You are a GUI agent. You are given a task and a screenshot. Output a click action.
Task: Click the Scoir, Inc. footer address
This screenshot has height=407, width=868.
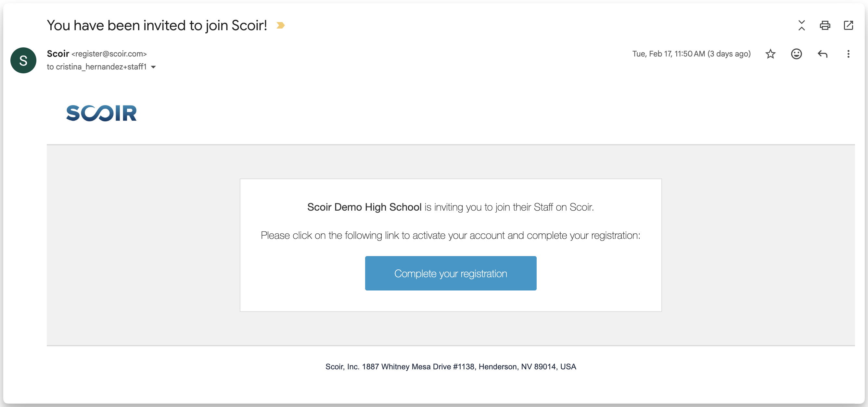[451, 367]
